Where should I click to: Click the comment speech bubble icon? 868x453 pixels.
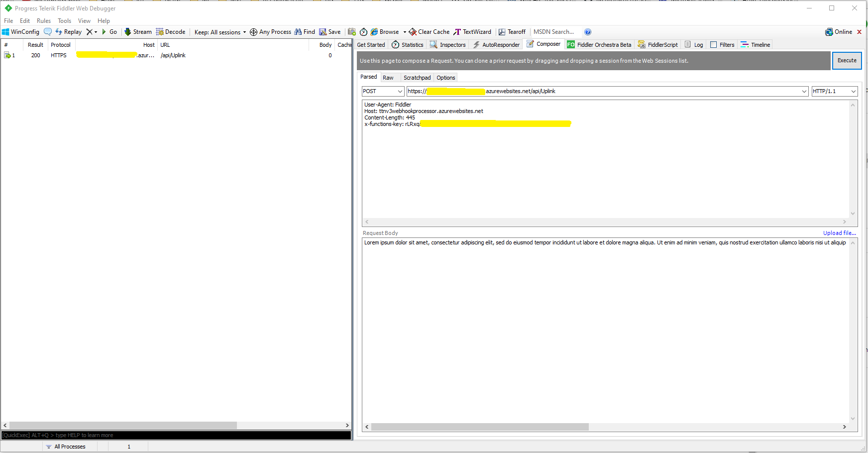(x=48, y=32)
